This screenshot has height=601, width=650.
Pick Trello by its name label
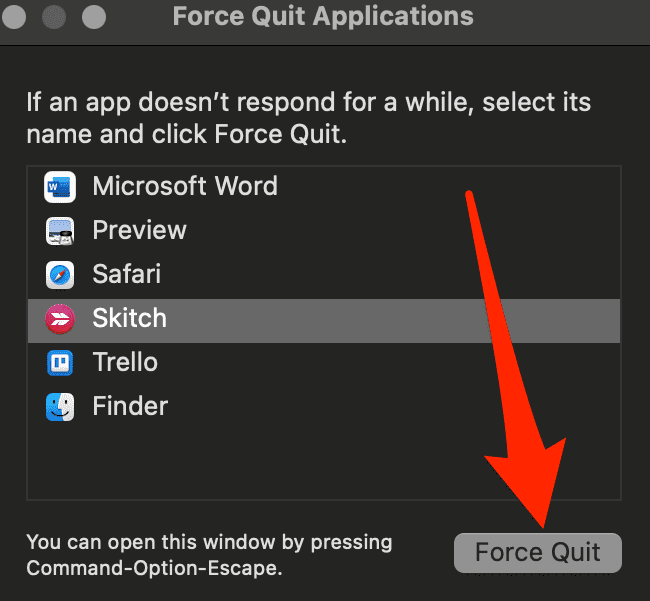(x=125, y=363)
